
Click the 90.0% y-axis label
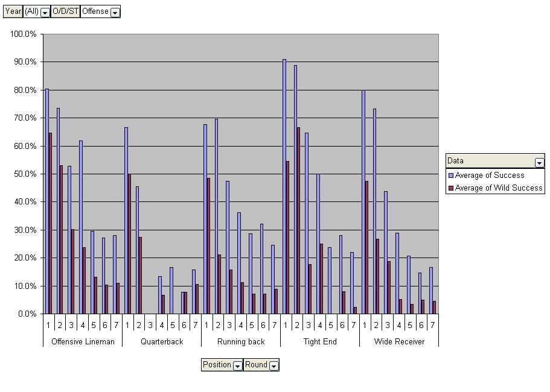[25, 62]
